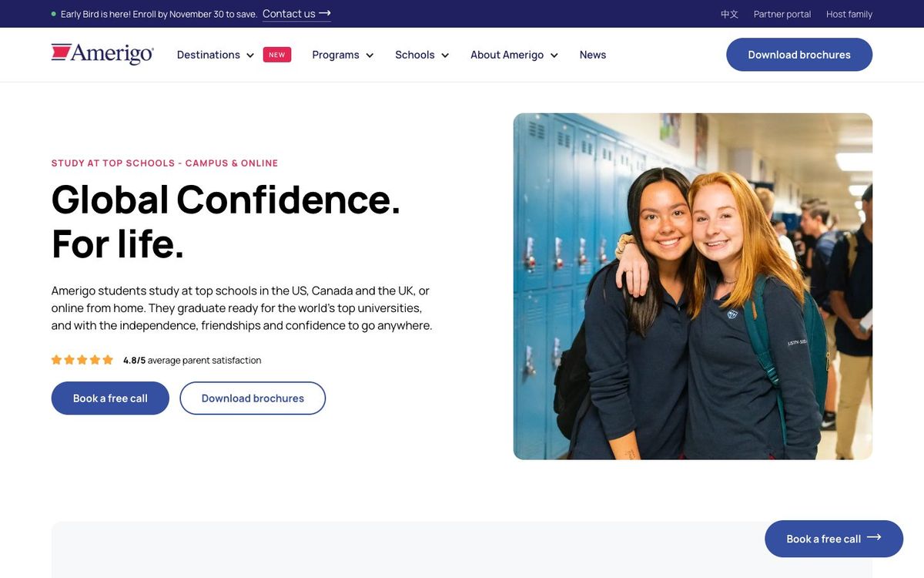
Task: Click the Amerigo logo
Action: coord(102,54)
